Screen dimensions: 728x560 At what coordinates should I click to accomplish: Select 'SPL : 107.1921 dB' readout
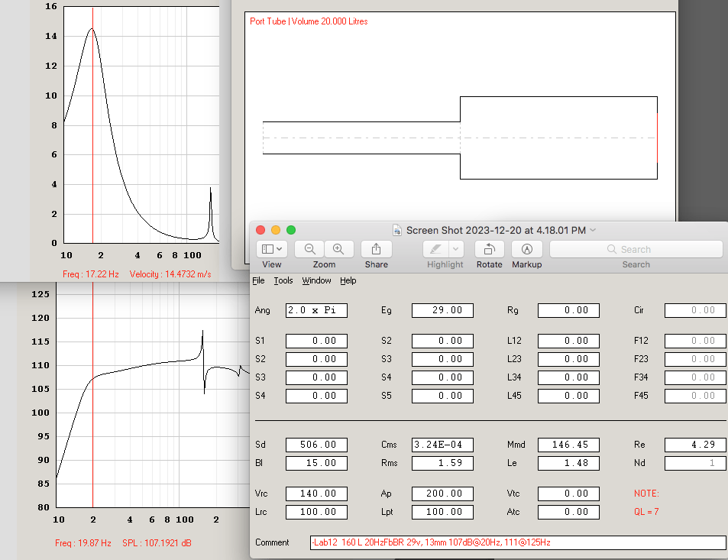(x=157, y=543)
